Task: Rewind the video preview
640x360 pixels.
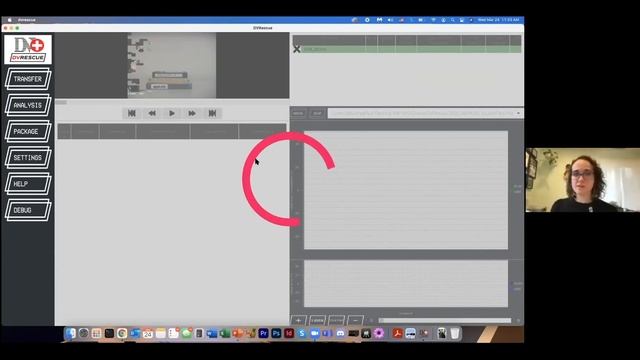Action: (152, 113)
